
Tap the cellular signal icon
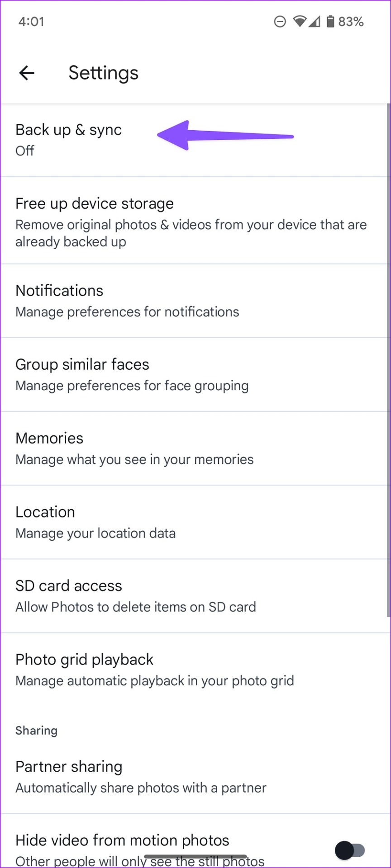point(315,21)
